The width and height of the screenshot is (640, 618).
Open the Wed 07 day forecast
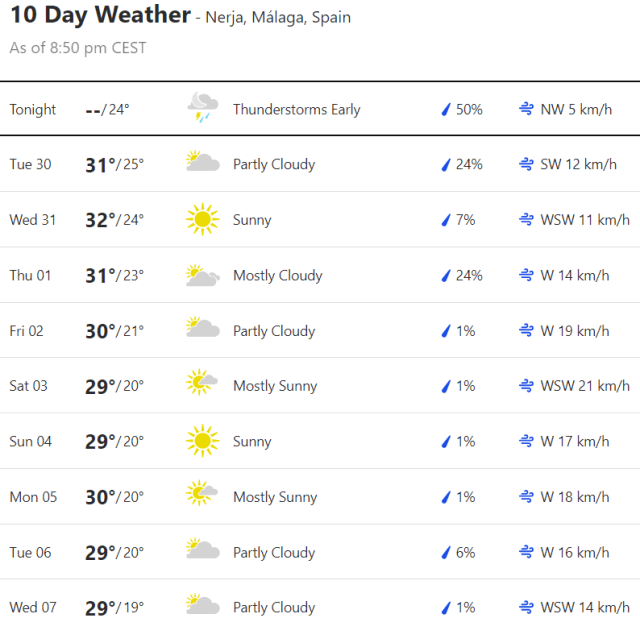320,607
